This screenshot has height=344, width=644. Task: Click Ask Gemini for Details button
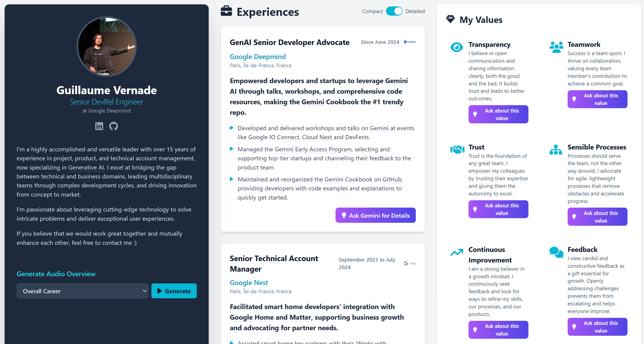(x=375, y=215)
